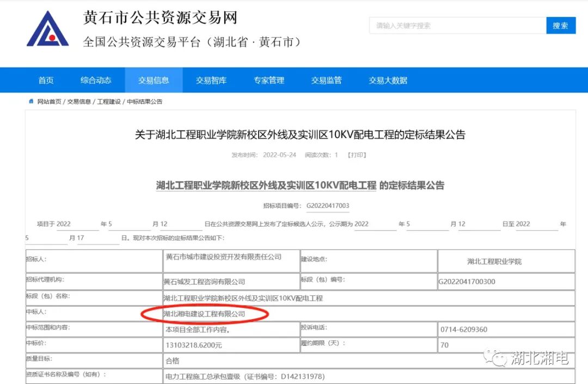Open the 交易监管 navigation item
588x384 pixels.
click(326, 80)
